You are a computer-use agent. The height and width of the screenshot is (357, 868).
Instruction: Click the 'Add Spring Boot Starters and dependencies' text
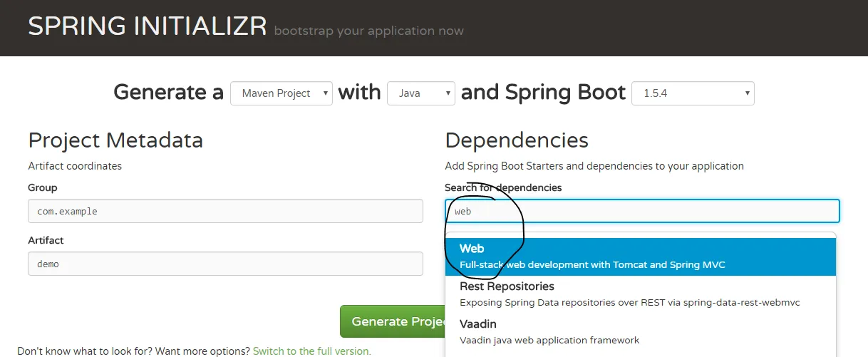tap(594, 166)
